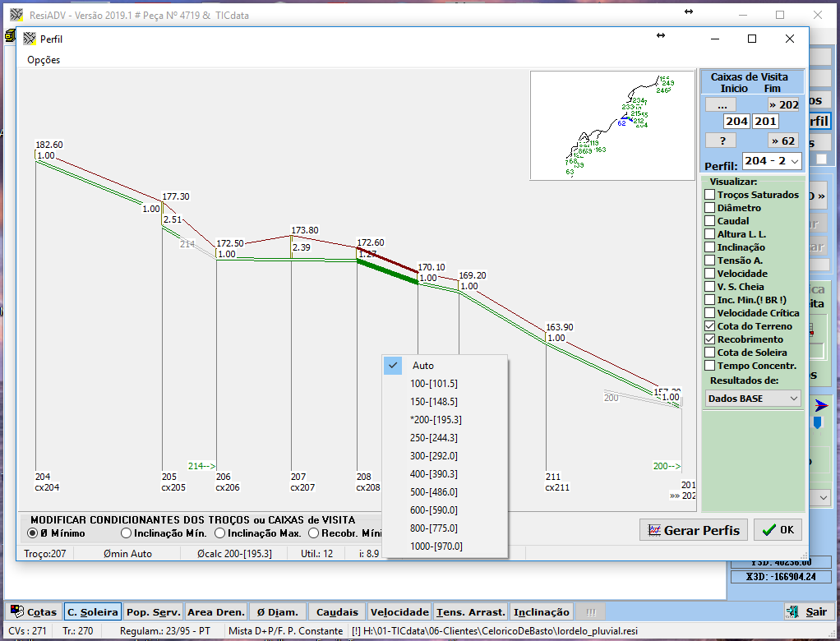Select Auto in the diameter popup menu
Viewport: 840px width, 641px height.
[x=423, y=366]
